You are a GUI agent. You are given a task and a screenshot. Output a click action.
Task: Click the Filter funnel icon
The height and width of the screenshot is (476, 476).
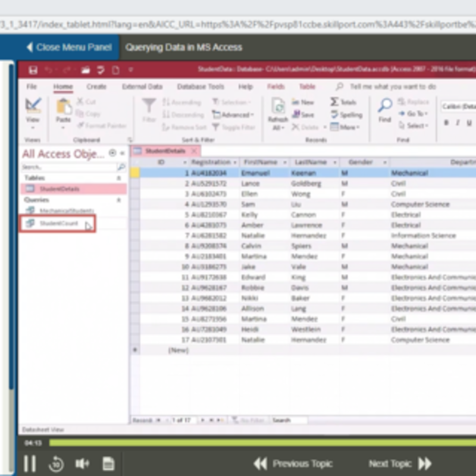149,105
